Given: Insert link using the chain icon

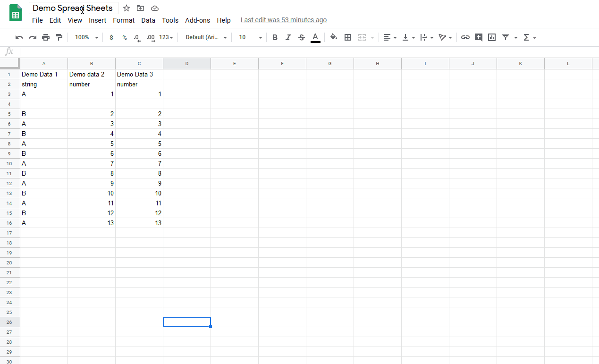Looking at the screenshot, I should click(x=465, y=37).
